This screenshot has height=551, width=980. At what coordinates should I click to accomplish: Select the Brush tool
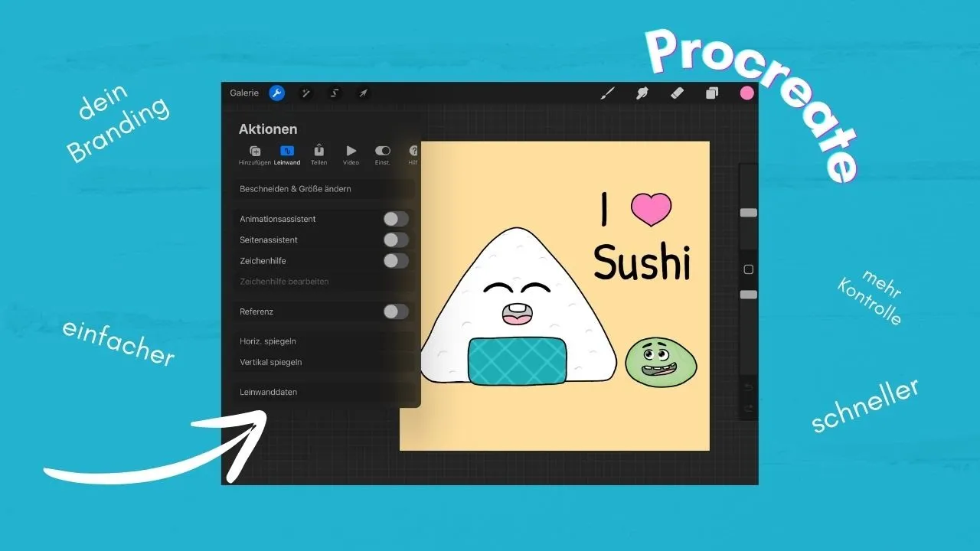coord(607,93)
